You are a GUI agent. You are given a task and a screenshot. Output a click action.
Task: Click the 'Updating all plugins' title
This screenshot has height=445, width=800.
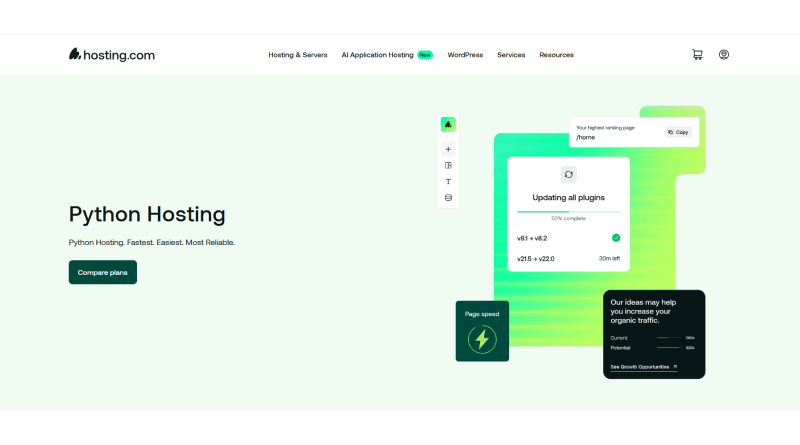pyautogui.click(x=568, y=197)
